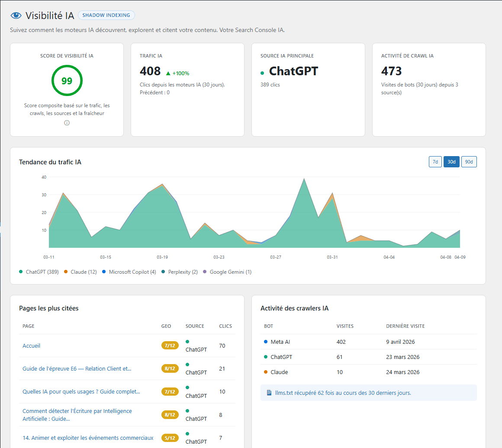Image resolution: width=502 pixels, height=448 pixels.
Task: Click the Tendance du trafic IA heading
Action: 50,162
